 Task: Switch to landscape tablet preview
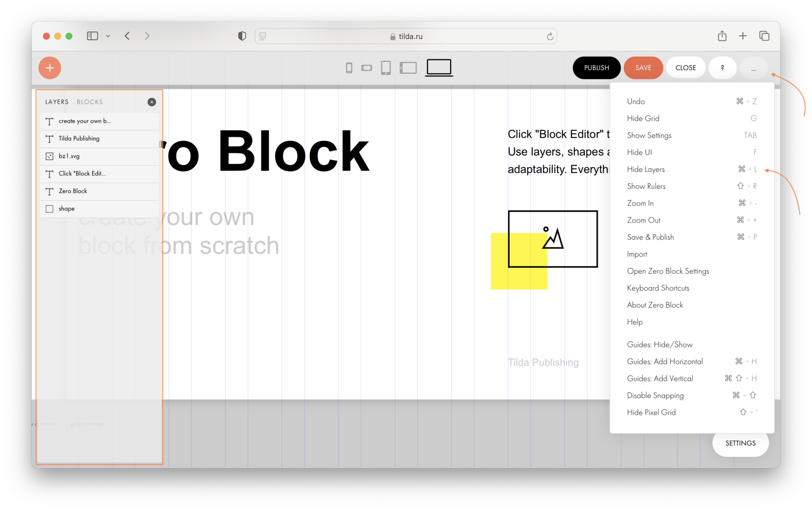(x=408, y=68)
